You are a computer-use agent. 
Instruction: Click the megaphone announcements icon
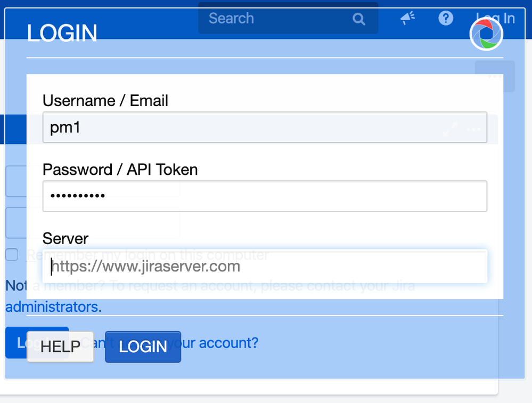(407, 18)
